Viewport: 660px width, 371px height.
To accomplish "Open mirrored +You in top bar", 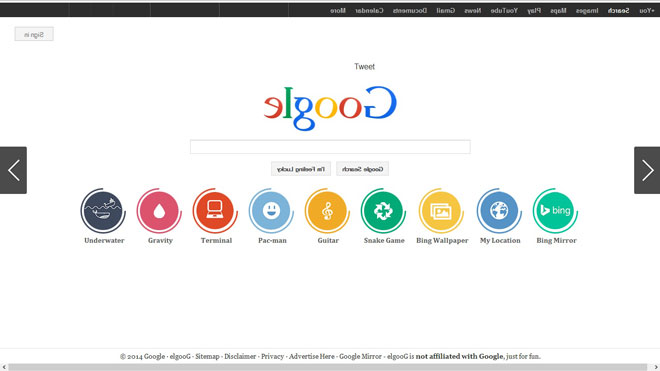I will tap(647, 11).
